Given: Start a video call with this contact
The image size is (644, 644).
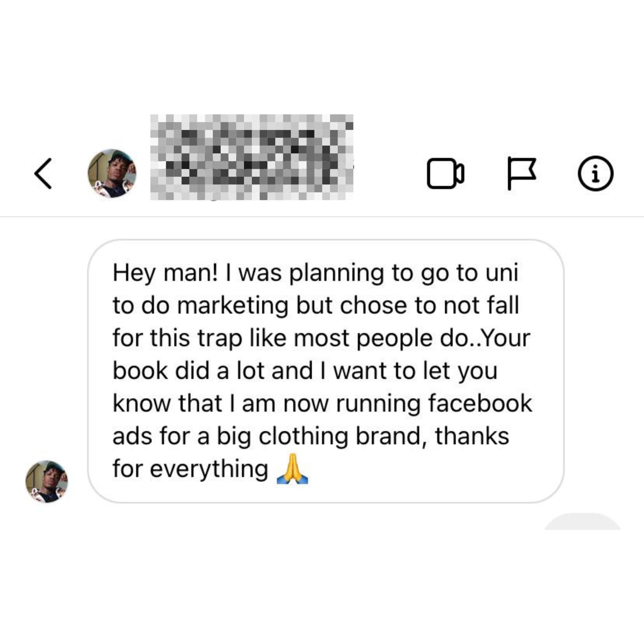Looking at the screenshot, I should pos(445,173).
